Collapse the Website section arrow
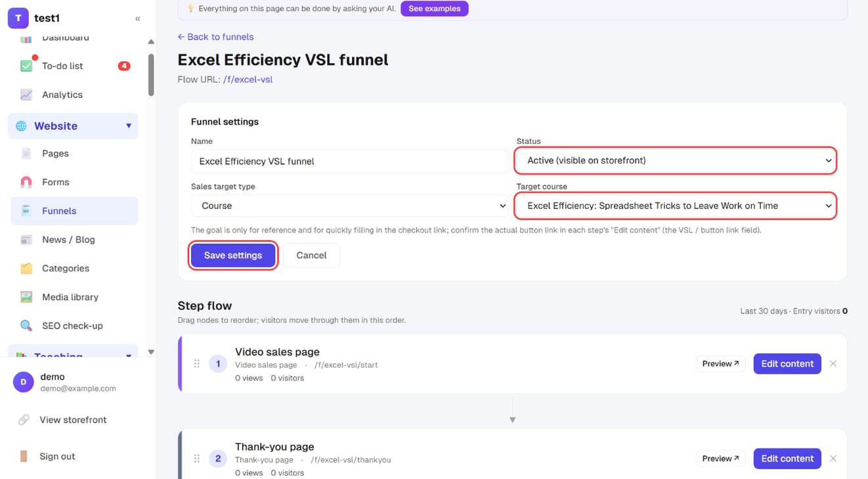Image resolution: width=868 pixels, height=479 pixels. tap(129, 126)
